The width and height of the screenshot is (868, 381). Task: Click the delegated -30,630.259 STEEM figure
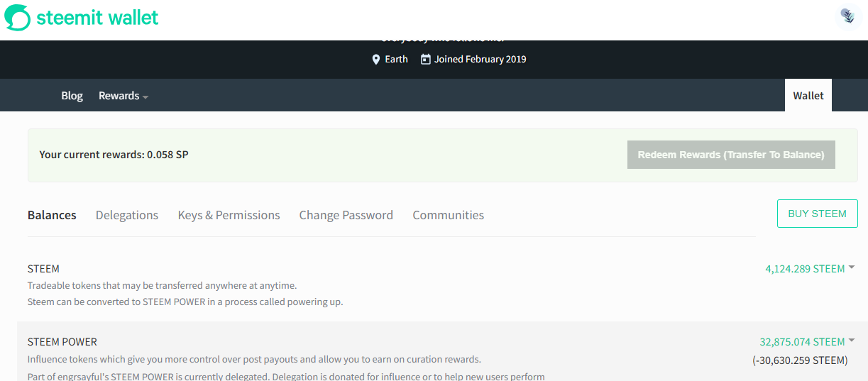point(800,360)
